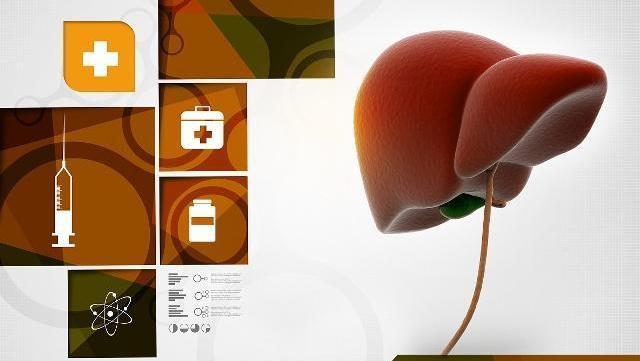This screenshot has height=361, width=640.
Task: Select the three-quarter pie chart icon
Action: 195,328
